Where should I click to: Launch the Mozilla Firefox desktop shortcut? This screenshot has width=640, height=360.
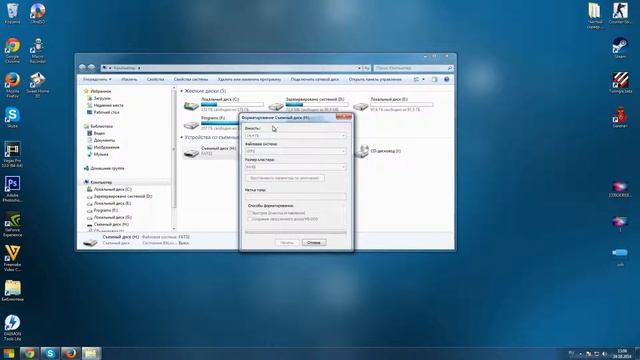point(12,85)
